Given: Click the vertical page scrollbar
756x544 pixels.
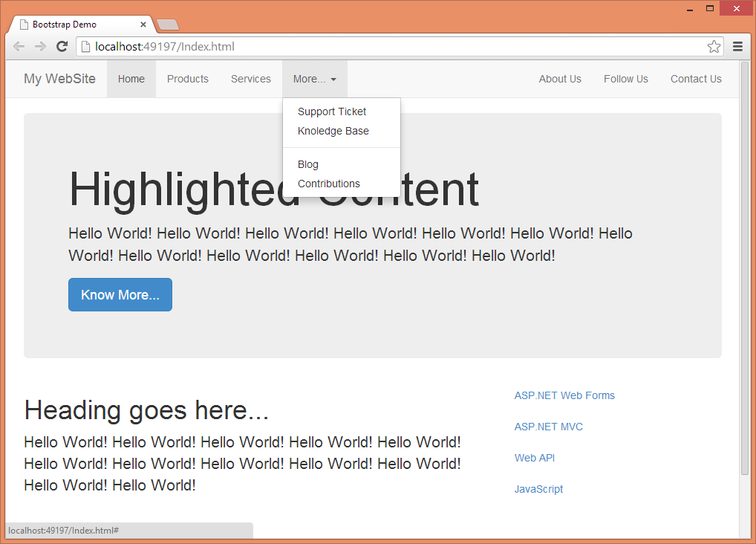Looking at the screenshot, I should 745,268.
